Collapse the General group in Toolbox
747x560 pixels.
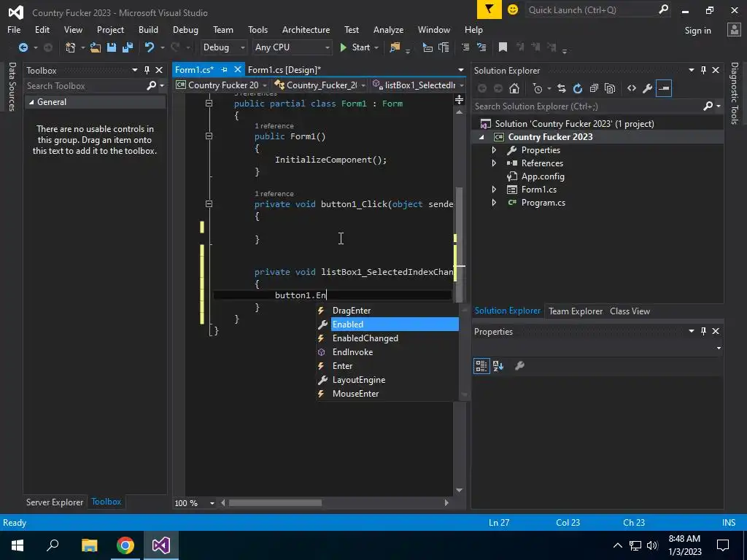[31, 102]
